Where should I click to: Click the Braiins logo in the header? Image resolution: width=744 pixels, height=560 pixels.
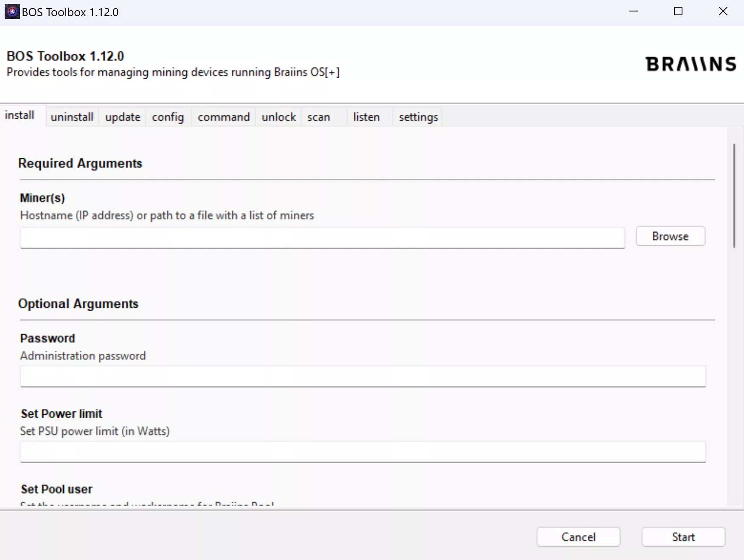coord(691,64)
